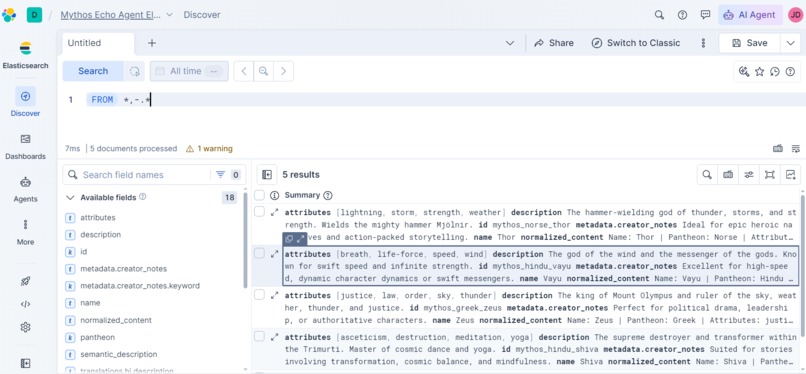
Task: Check the Thor result row checkbox
Action: (260, 212)
